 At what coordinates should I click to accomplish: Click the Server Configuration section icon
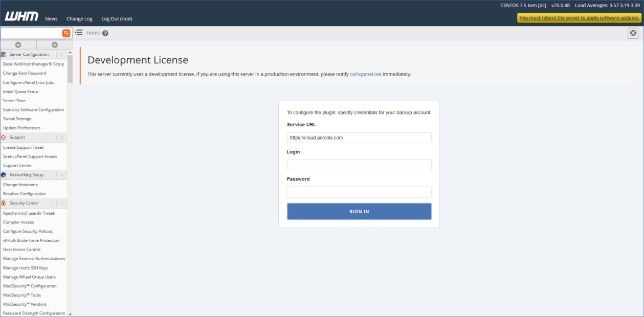tap(4, 54)
